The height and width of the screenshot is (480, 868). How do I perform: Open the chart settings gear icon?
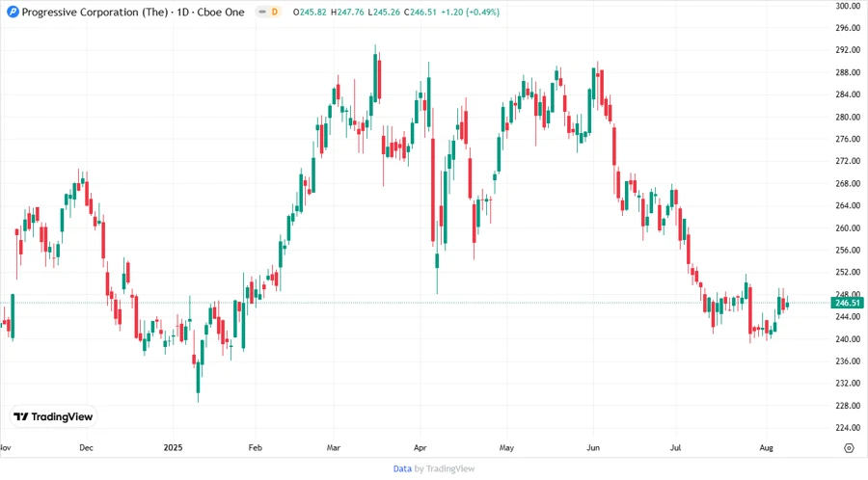pyautogui.click(x=849, y=448)
